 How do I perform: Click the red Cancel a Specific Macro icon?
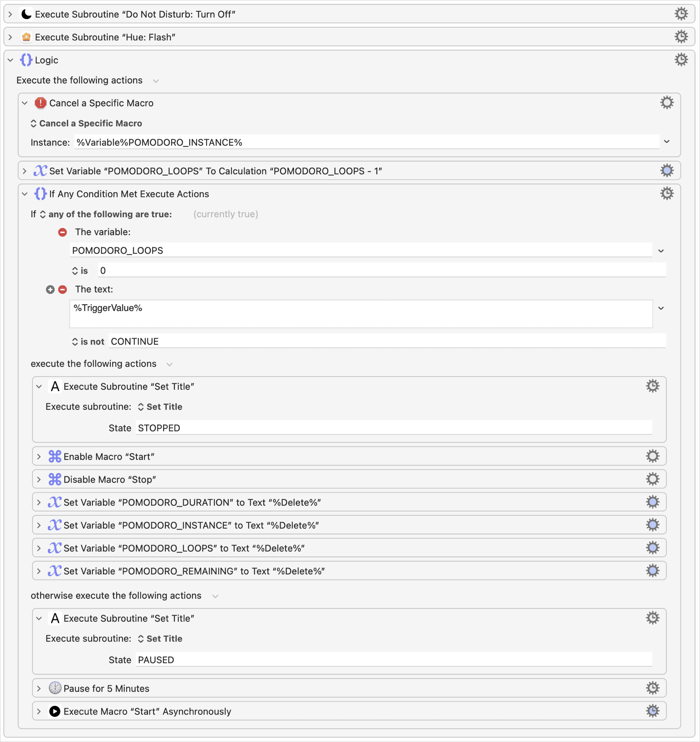[x=40, y=103]
